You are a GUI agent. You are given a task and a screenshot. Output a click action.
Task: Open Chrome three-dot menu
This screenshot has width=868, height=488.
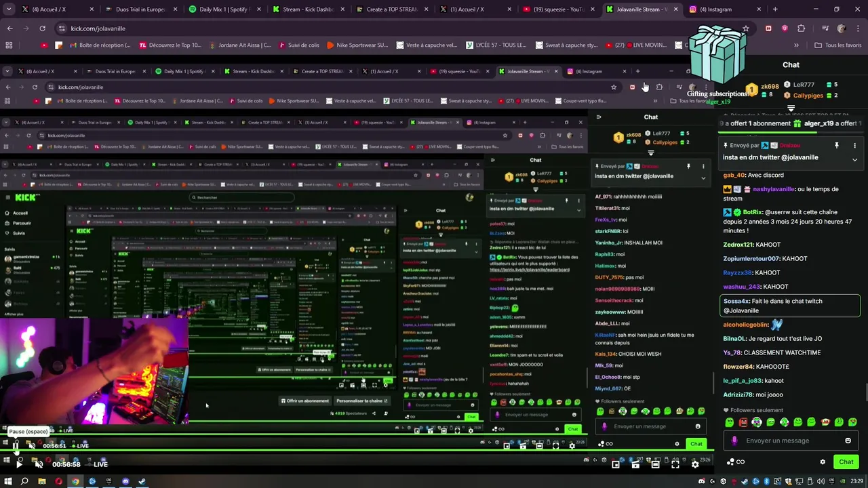click(x=858, y=28)
